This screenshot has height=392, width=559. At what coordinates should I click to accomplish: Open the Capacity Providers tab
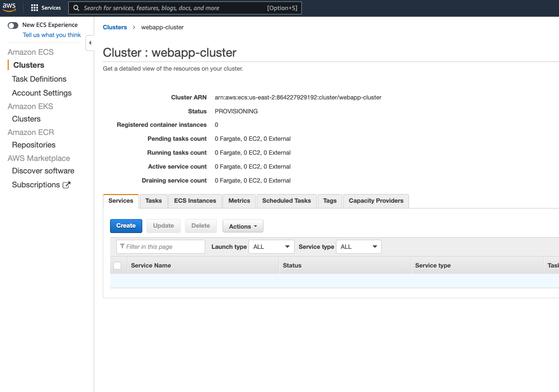[376, 201]
